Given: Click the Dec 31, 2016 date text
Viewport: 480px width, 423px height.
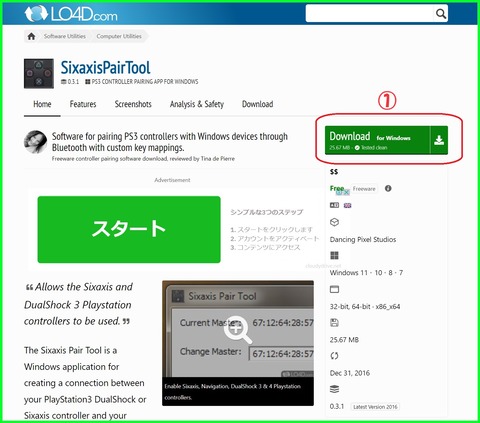Looking at the screenshot, I should tap(350, 373).
